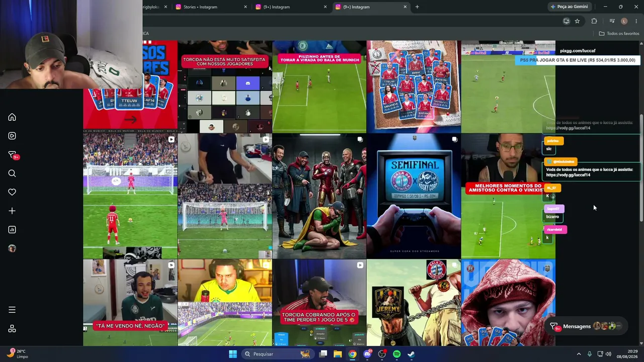Screen dimensions: 644x362
Task: Open the red player cards on corkboard post
Action: (414, 86)
